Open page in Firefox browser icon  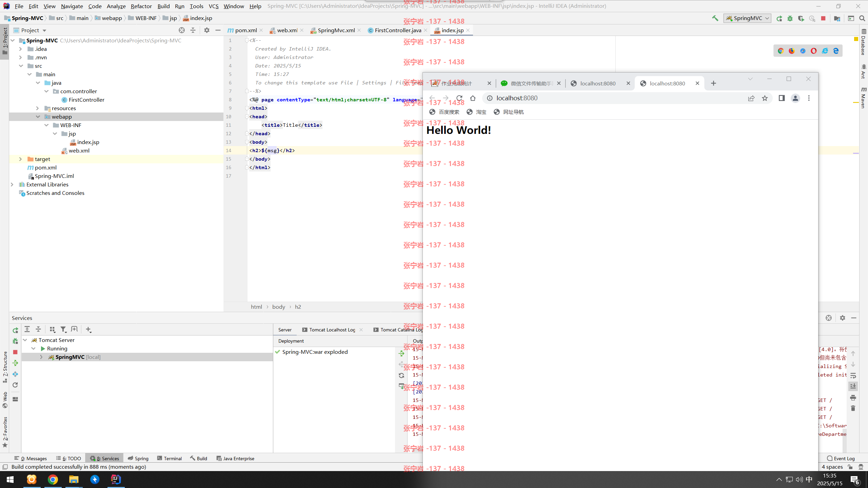click(x=792, y=51)
